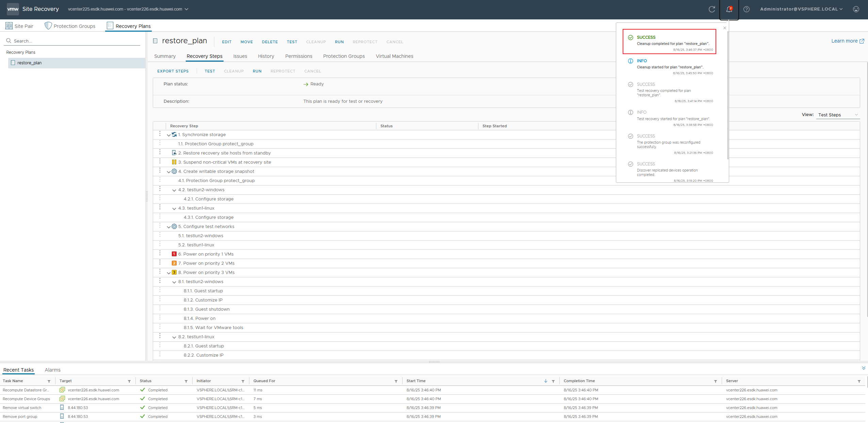The height and width of the screenshot is (423, 868).
Task: Open the Issues tab
Action: pos(240,56)
